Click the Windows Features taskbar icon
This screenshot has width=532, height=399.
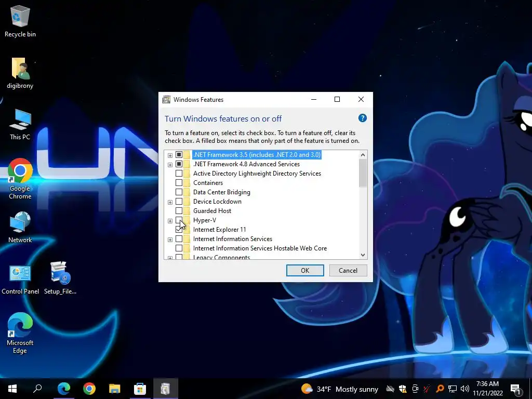click(x=165, y=389)
